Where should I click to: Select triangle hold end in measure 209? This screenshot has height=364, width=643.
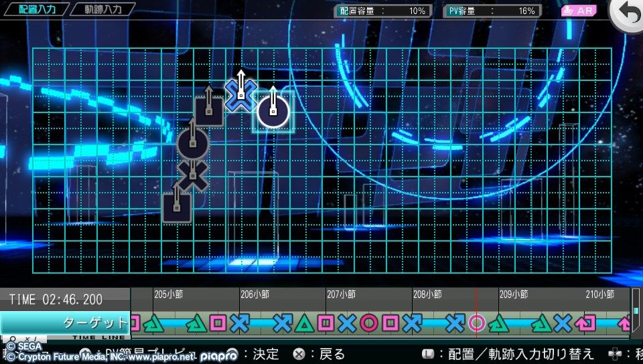(541, 323)
